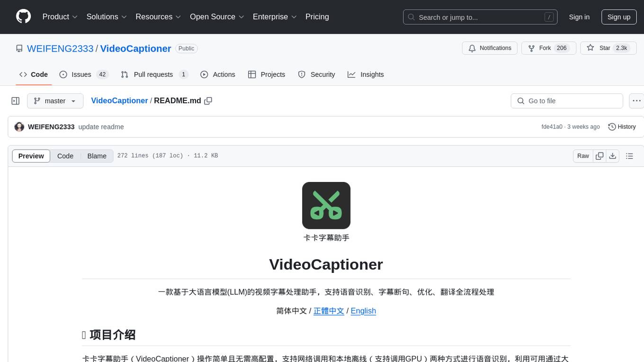The width and height of the screenshot is (644, 362).
Task: Toggle the file tree side panel
Action: point(16,101)
